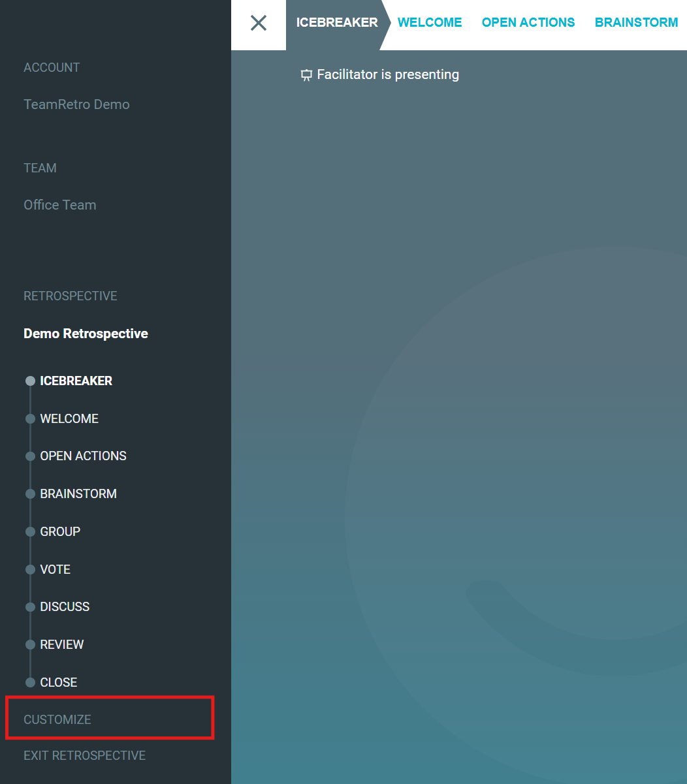This screenshot has width=687, height=784.
Task: Go to BRAINSTORM step in sidebar
Action: [x=78, y=494]
